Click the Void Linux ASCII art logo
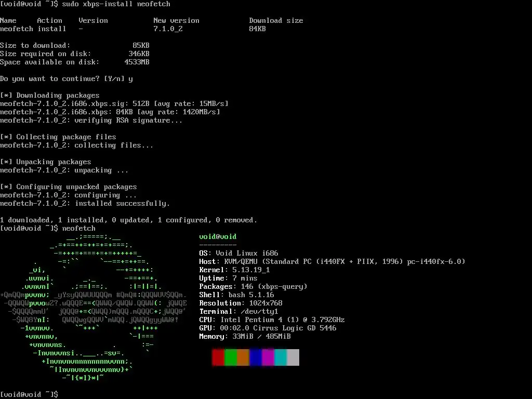The image size is (532, 399). pos(94,307)
